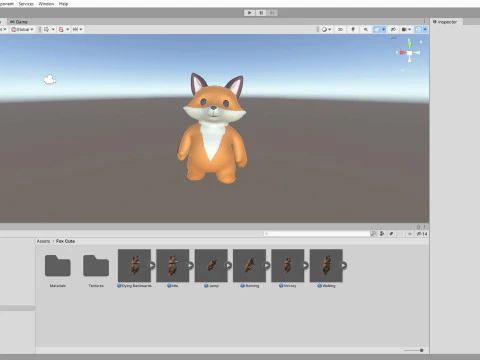The height and width of the screenshot is (360, 480).
Task: Toggle the grid snapping icon
Action: [61, 29]
